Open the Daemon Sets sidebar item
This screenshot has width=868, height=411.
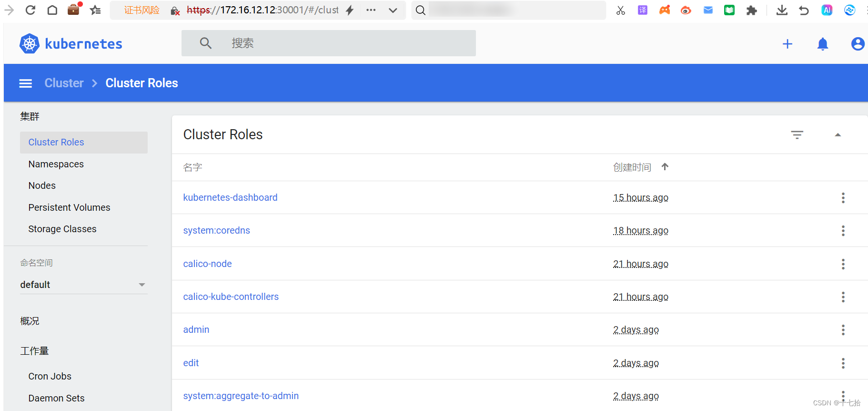(x=56, y=398)
